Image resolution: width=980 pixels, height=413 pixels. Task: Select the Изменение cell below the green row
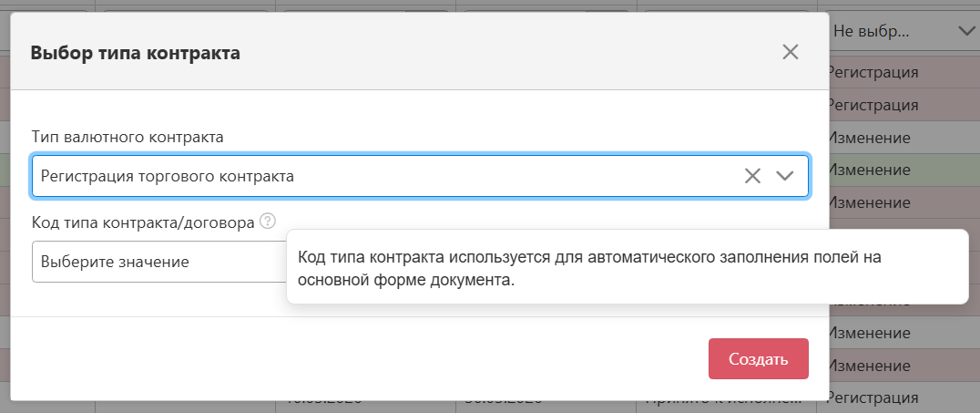point(869,201)
